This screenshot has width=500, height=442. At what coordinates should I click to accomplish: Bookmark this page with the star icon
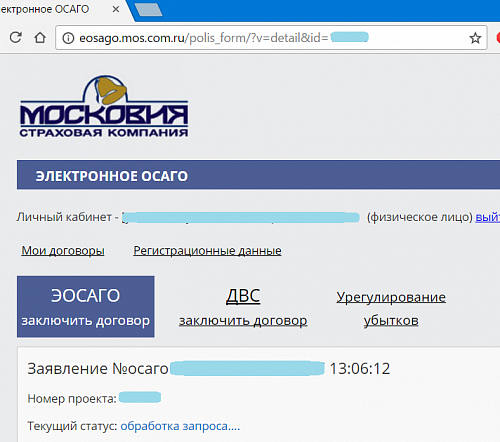[475, 38]
